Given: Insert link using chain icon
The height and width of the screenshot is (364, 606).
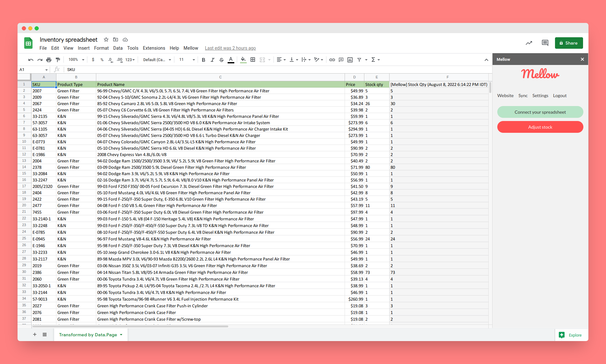Looking at the screenshot, I should [332, 60].
